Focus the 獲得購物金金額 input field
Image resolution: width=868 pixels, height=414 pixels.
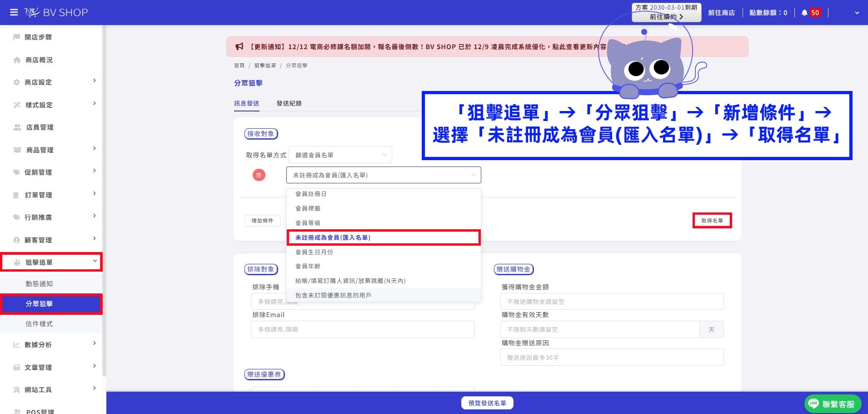[x=612, y=302]
